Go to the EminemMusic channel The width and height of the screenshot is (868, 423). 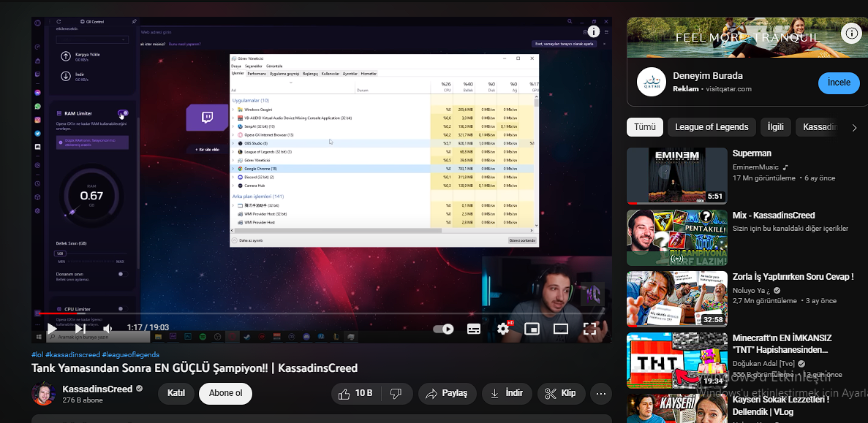coord(755,167)
